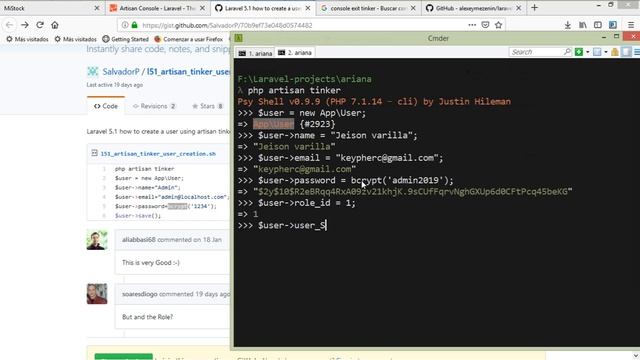Click the Firefox address bar URL
Viewport: 640px width, 360px height.
pyautogui.click(x=227, y=25)
